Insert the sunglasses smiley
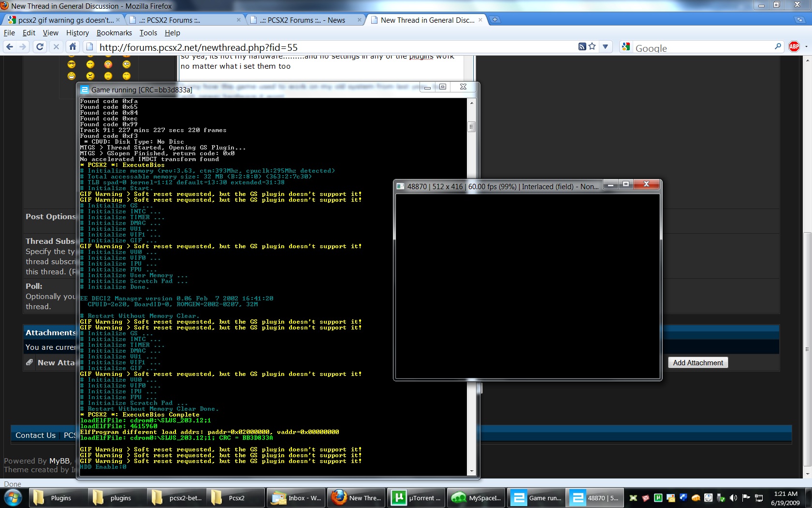Screen dimensions: 812x508 pyautogui.click(x=72, y=64)
